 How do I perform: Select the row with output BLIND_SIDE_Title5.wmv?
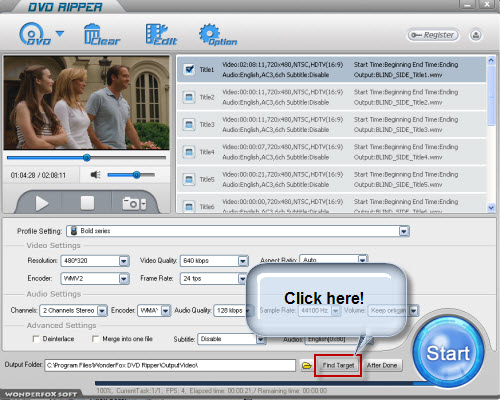(331, 179)
